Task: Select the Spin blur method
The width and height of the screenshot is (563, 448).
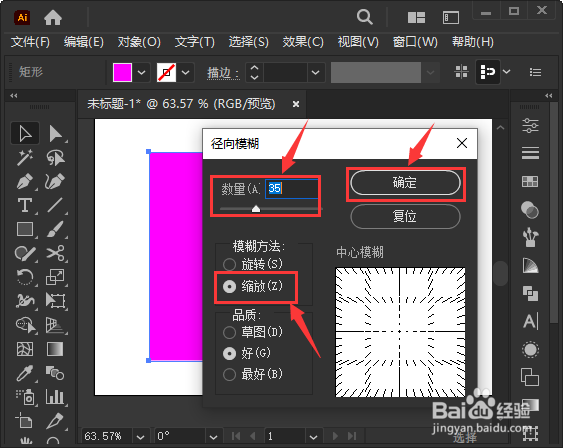Action: pyautogui.click(x=253, y=264)
